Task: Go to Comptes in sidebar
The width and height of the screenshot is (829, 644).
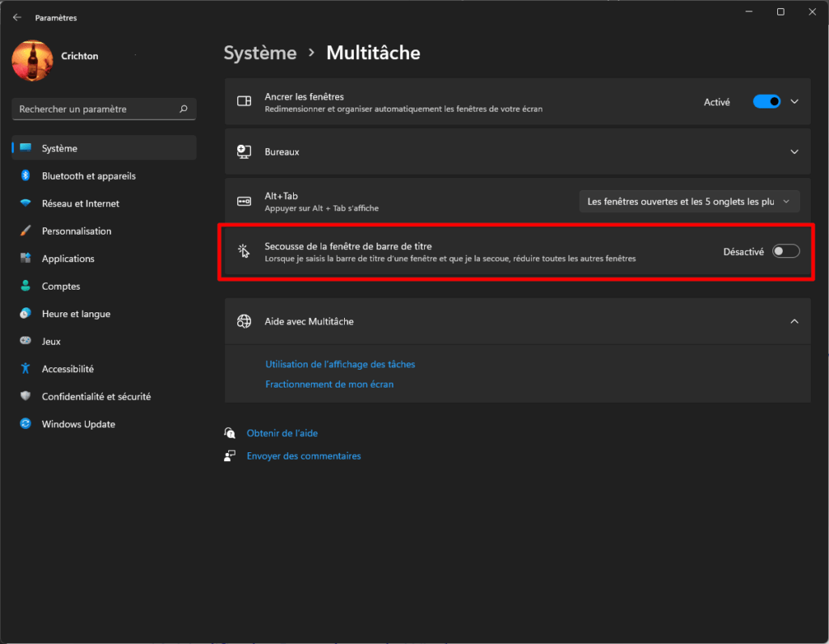Action: point(61,286)
